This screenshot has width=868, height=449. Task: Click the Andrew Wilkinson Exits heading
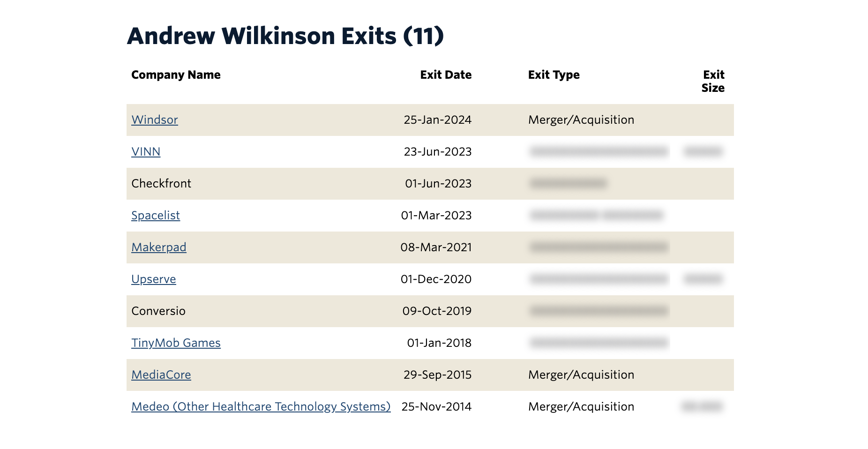pyautogui.click(x=285, y=36)
